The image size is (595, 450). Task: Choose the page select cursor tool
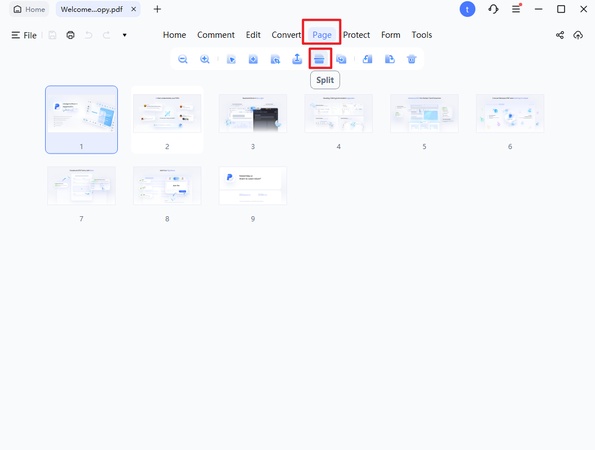(x=231, y=59)
